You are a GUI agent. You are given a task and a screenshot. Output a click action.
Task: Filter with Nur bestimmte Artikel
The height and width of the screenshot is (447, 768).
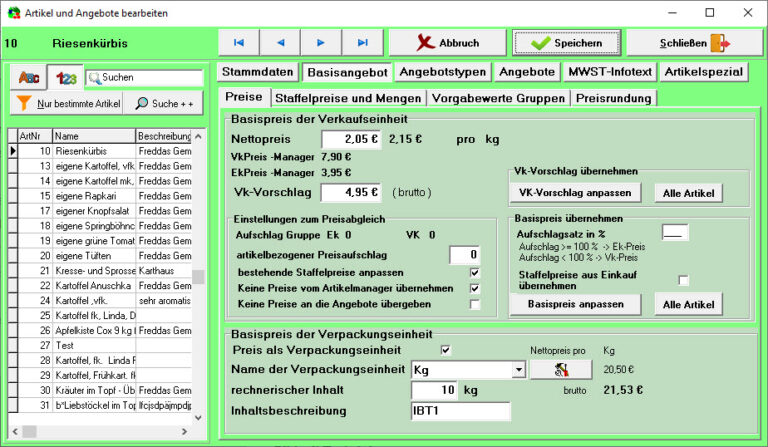click(x=66, y=103)
